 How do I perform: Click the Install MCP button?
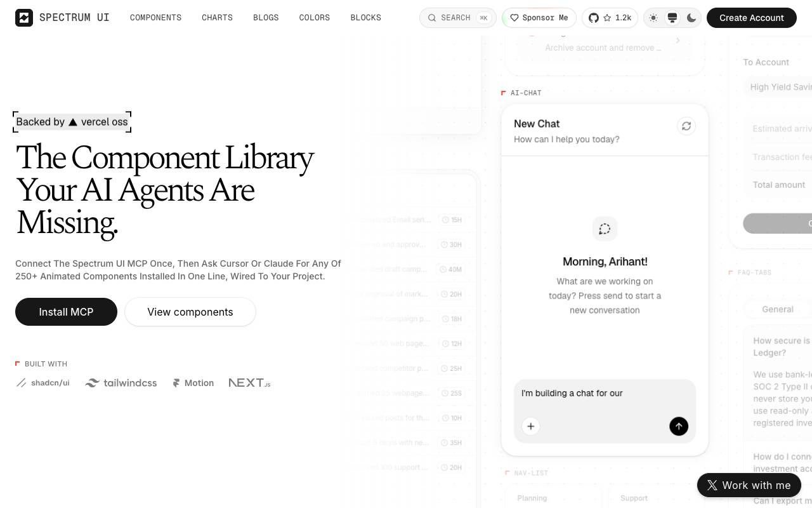(66, 312)
